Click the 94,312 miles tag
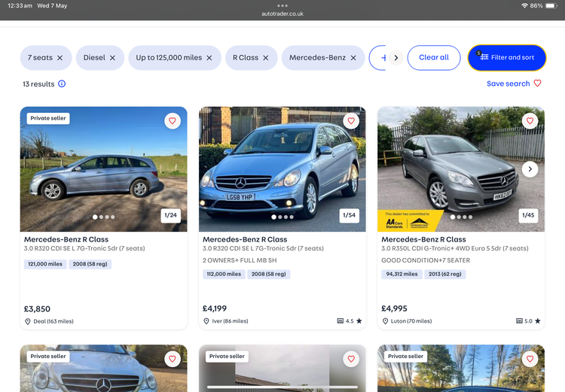The image size is (565, 392). 402,275
